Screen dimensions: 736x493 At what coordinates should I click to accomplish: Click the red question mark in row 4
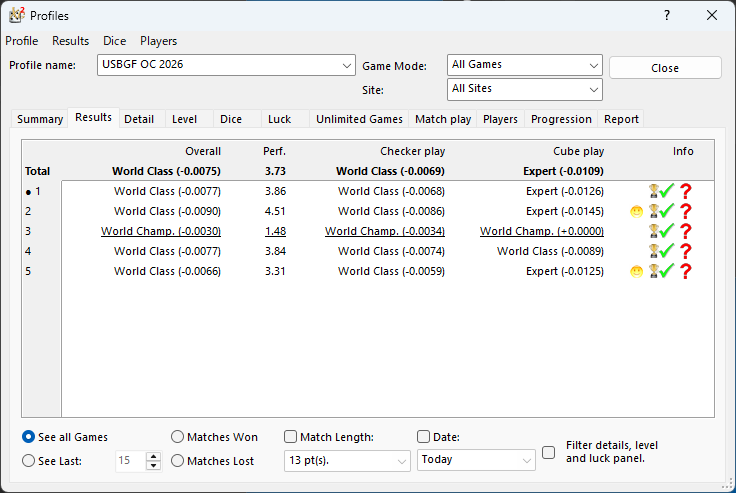point(686,251)
